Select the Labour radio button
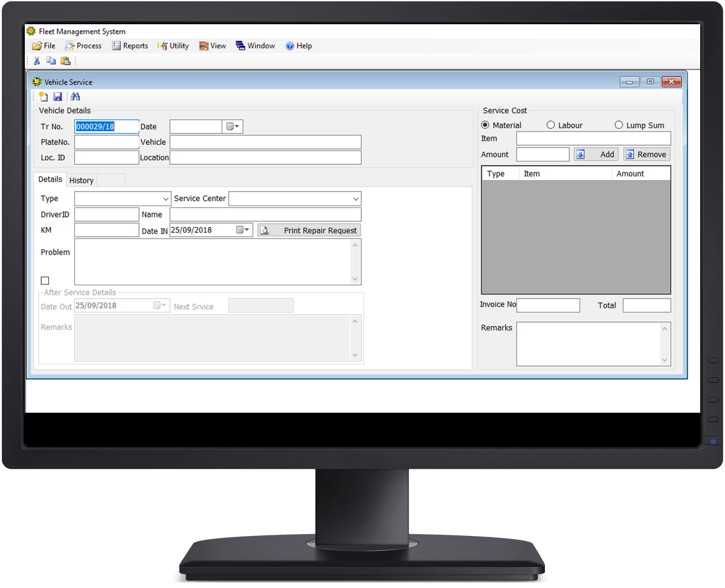This screenshot has width=725, height=588. [550, 125]
